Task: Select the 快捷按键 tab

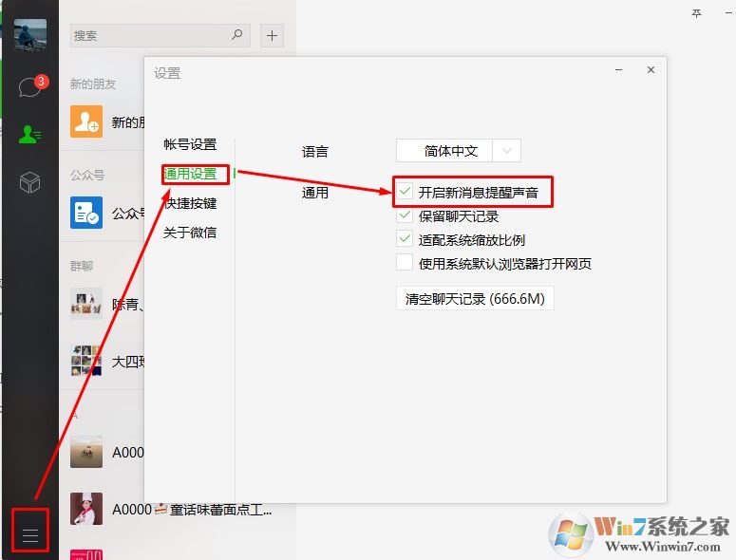Action: (x=190, y=203)
